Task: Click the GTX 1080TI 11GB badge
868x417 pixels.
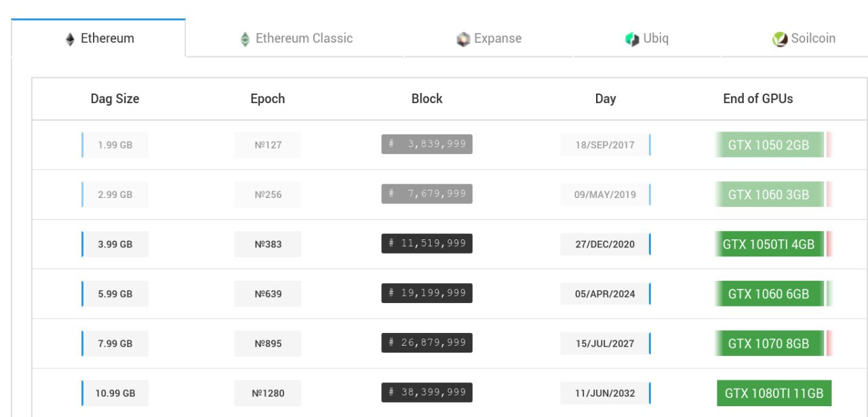Action: click(x=774, y=393)
